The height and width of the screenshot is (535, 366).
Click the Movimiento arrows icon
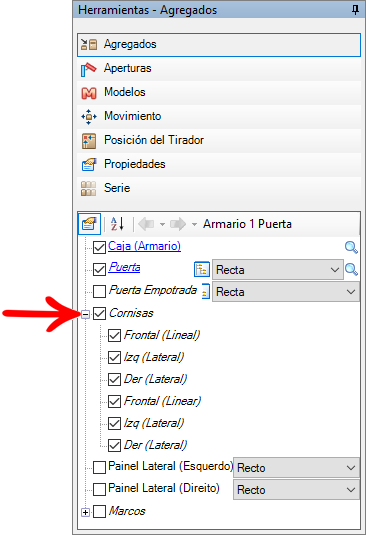click(89, 117)
